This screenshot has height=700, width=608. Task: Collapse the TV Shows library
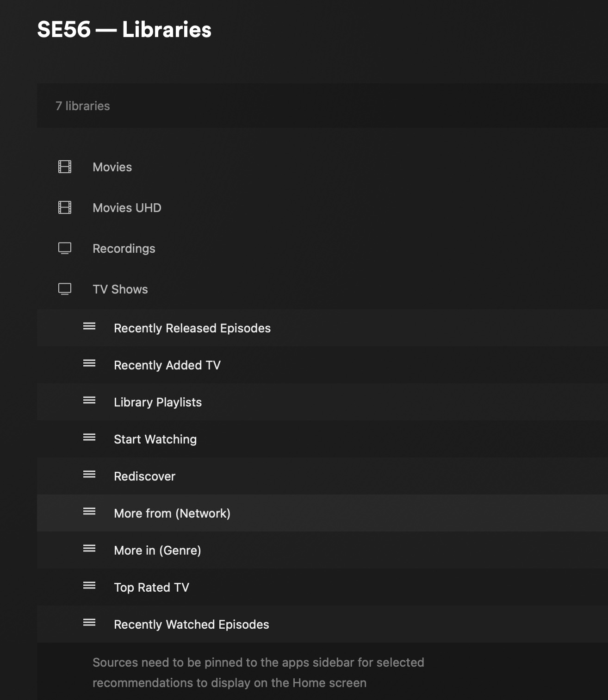point(120,289)
